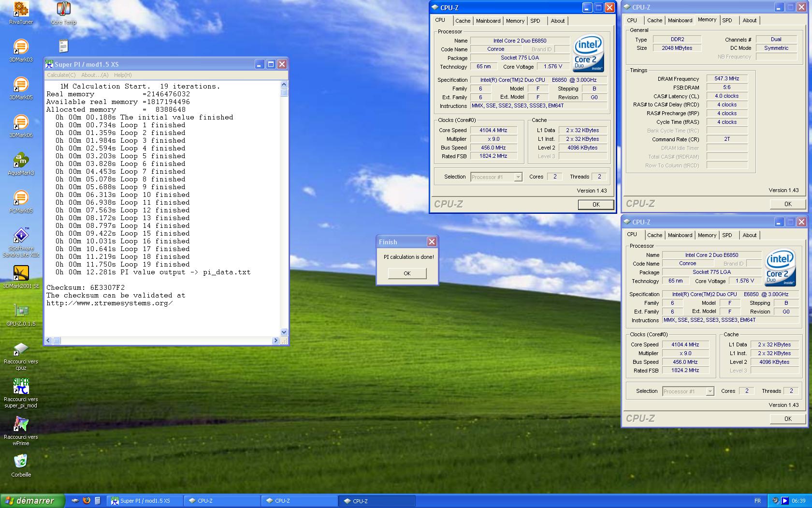812x508 pixels.
Task: Click the Super PI title bar icon
Action: coord(49,64)
